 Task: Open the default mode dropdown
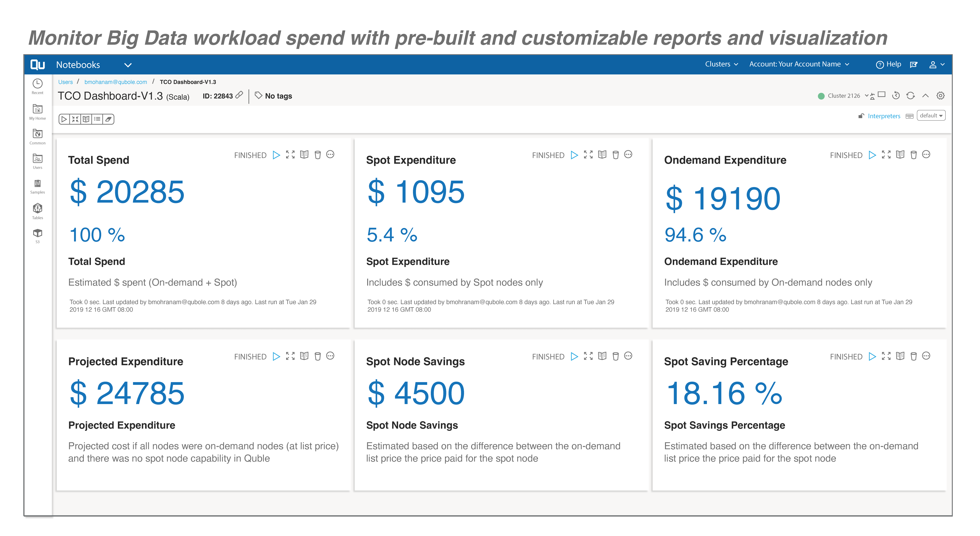pyautogui.click(x=931, y=115)
